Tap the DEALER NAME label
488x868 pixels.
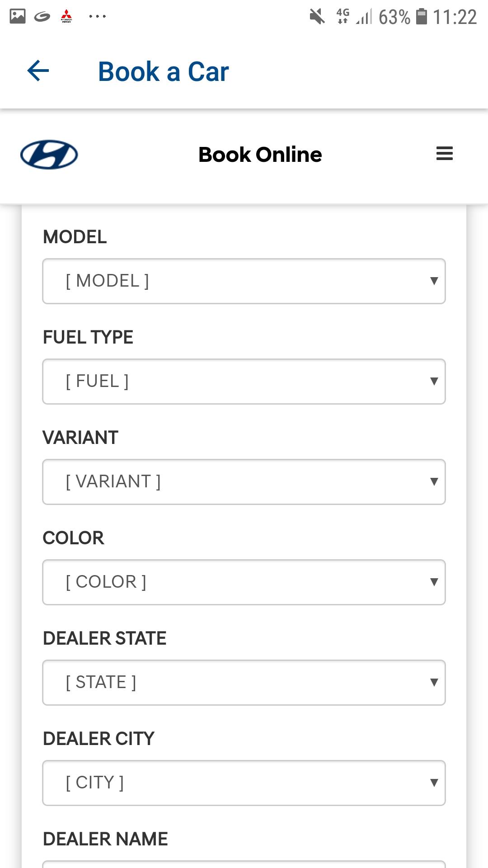(x=105, y=839)
